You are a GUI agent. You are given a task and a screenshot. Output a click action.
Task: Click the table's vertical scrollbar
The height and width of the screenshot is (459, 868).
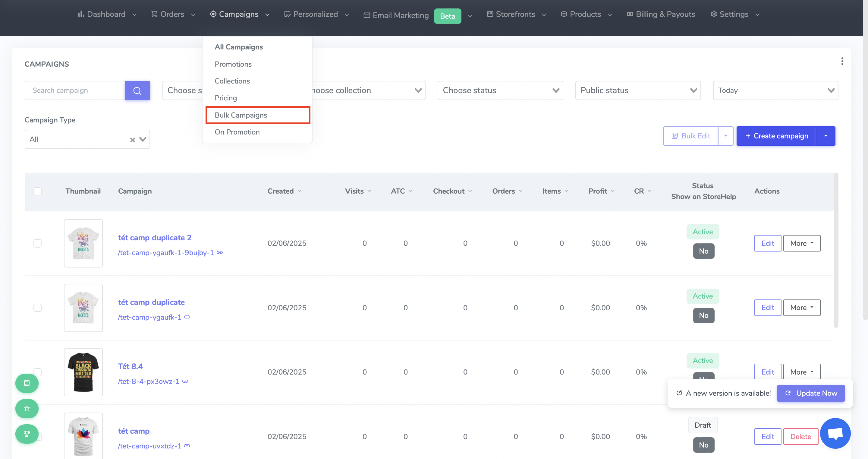pos(836,250)
